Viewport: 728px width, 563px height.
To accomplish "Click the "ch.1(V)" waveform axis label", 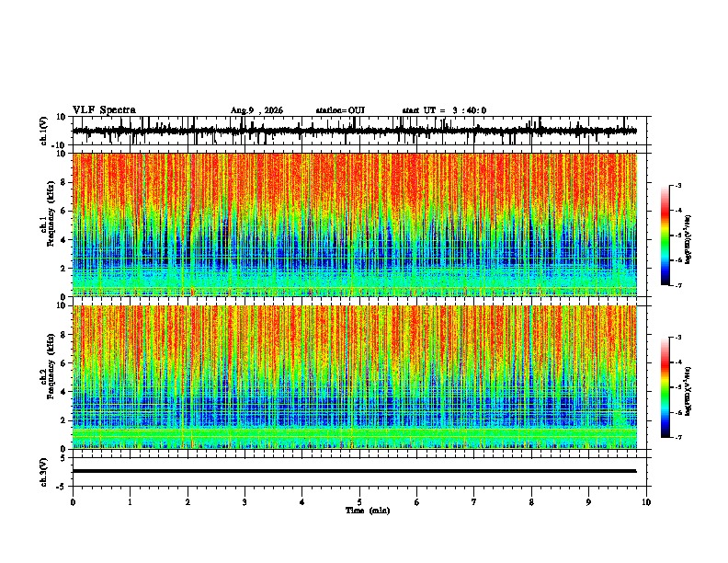I will 44,131.
